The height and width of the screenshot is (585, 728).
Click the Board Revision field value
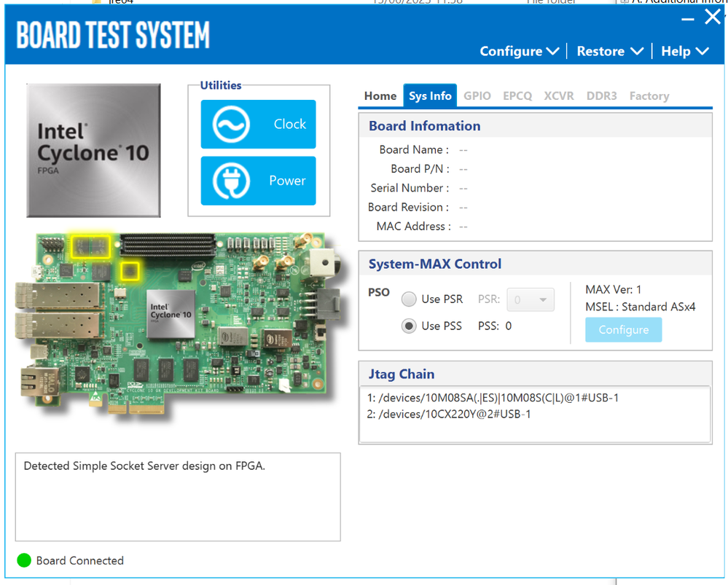(x=463, y=208)
